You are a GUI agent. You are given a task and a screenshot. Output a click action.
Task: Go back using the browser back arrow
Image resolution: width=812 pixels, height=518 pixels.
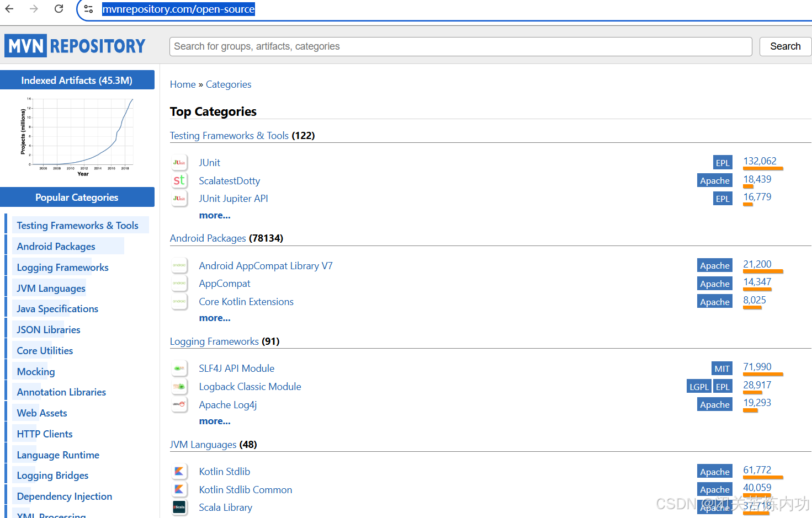(9, 9)
